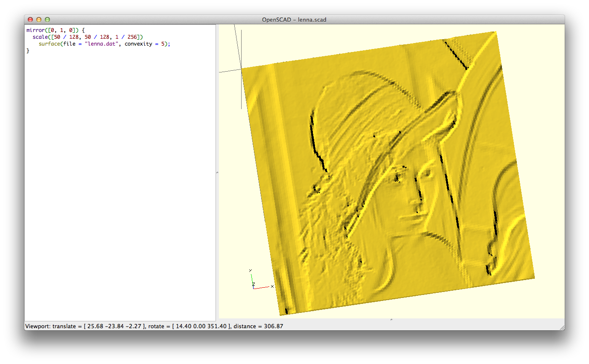Click the 1 / 256 scale value

point(127,38)
